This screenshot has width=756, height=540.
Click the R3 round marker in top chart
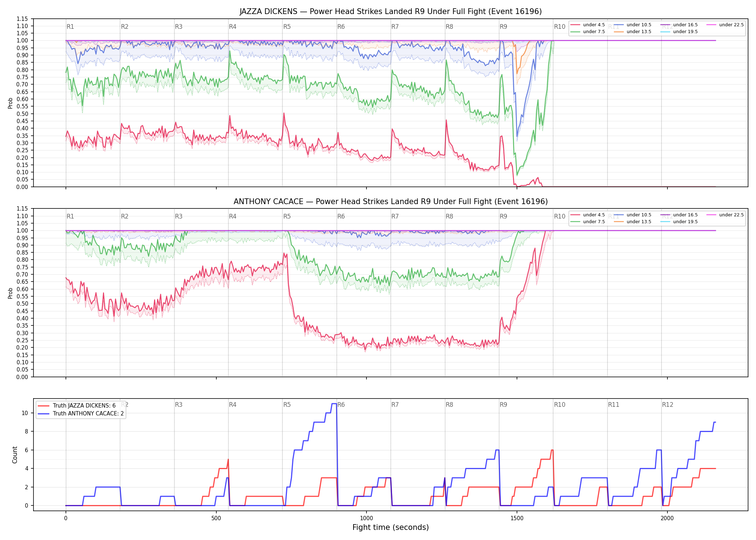tap(179, 27)
